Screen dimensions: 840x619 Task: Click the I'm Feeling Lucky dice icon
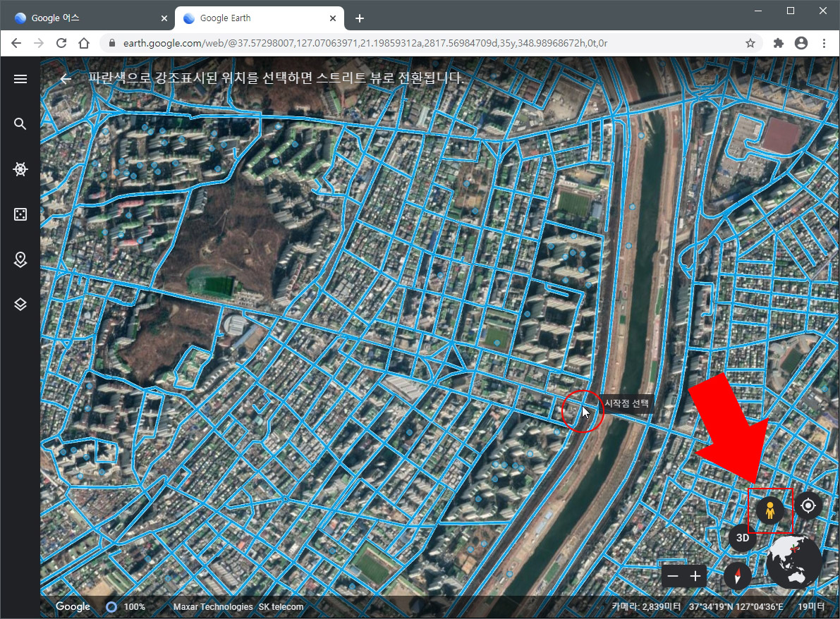(20, 214)
